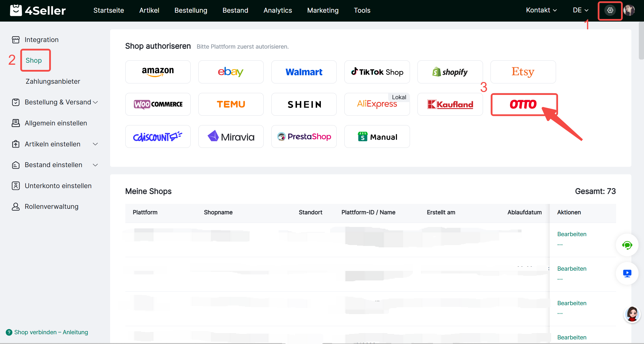Select the OTTO platform tile
The image size is (644, 344).
(524, 104)
